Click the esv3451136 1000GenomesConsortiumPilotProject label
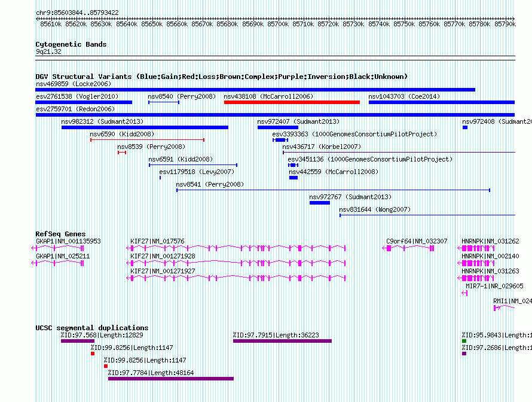Screen dimensions: 532x402 (370, 159)
